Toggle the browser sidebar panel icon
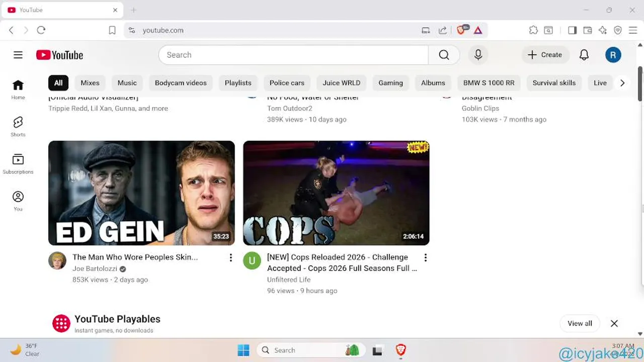Image resolution: width=644 pixels, height=362 pixels. [x=572, y=30]
